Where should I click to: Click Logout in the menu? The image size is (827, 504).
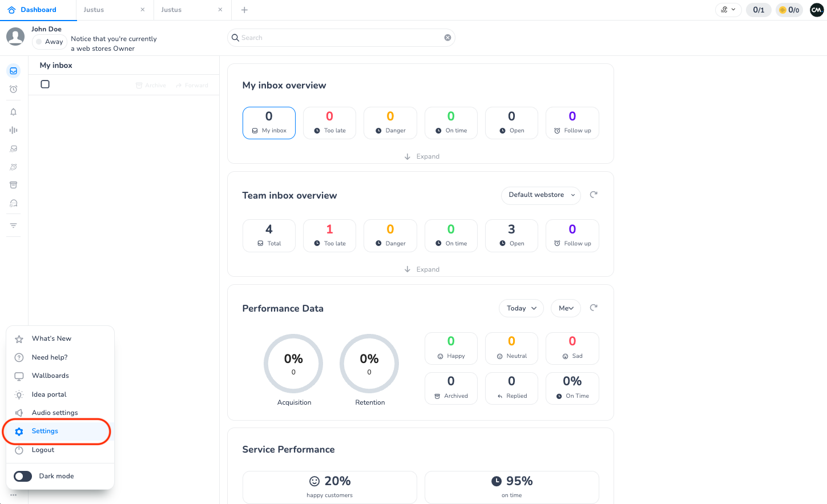[43, 450]
